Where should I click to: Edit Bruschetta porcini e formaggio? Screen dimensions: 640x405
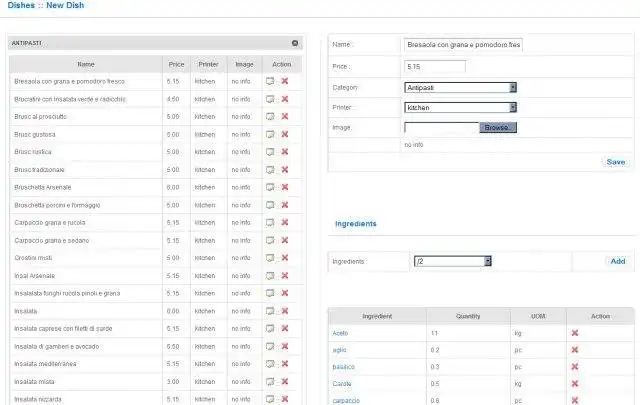click(x=270, y=205)
